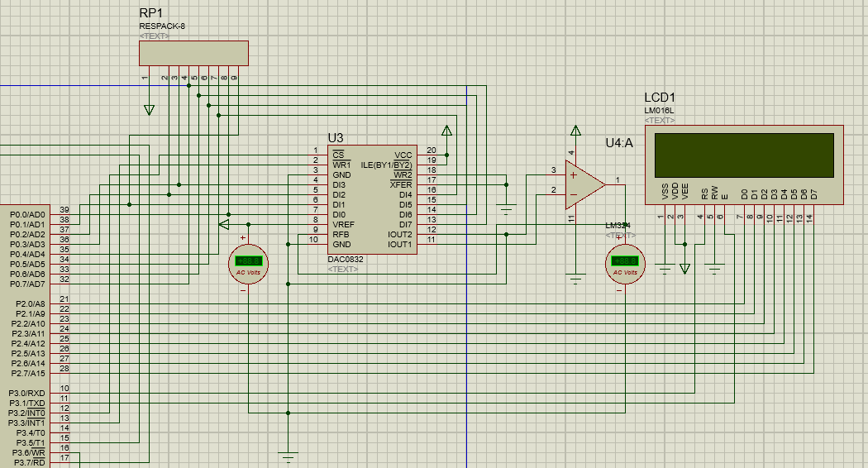Image resolution: width=868 pixels, height=468 pixels.
Task: Click the XFER pin label on DAC0832
Action: (x=401, y=185)
